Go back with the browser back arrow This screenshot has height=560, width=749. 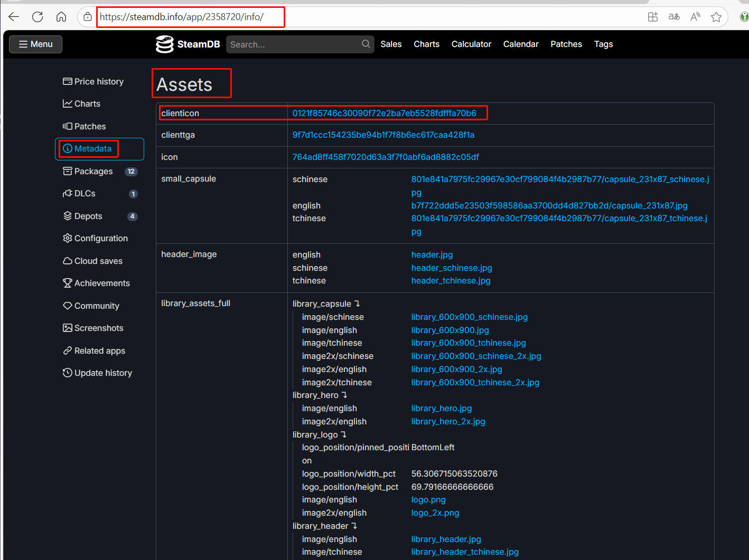[x=14, y=17]
